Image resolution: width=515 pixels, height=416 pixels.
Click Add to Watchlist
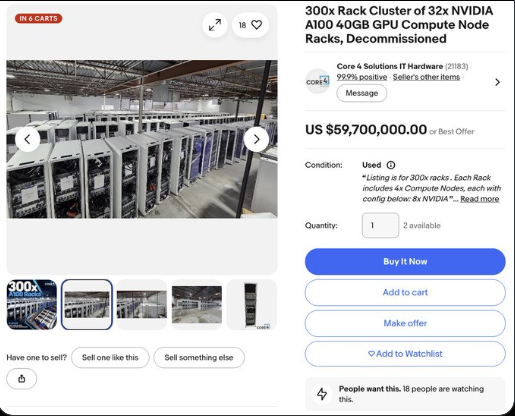coord(405,354)
